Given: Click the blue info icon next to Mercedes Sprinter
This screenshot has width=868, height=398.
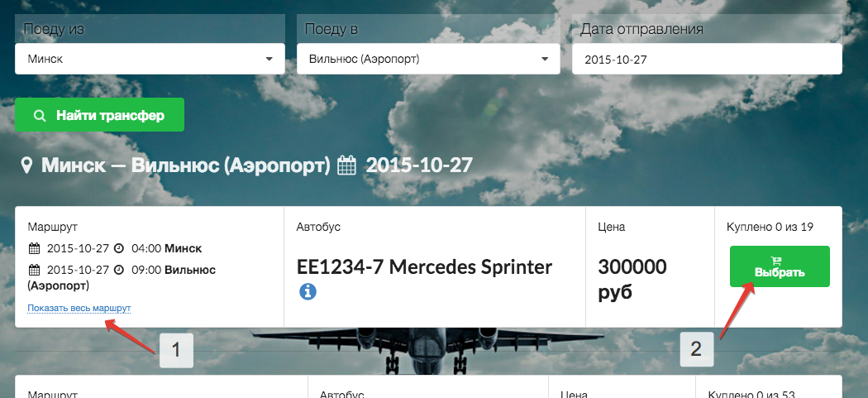Looking at the screenshot, I should [x=308, y=291].
